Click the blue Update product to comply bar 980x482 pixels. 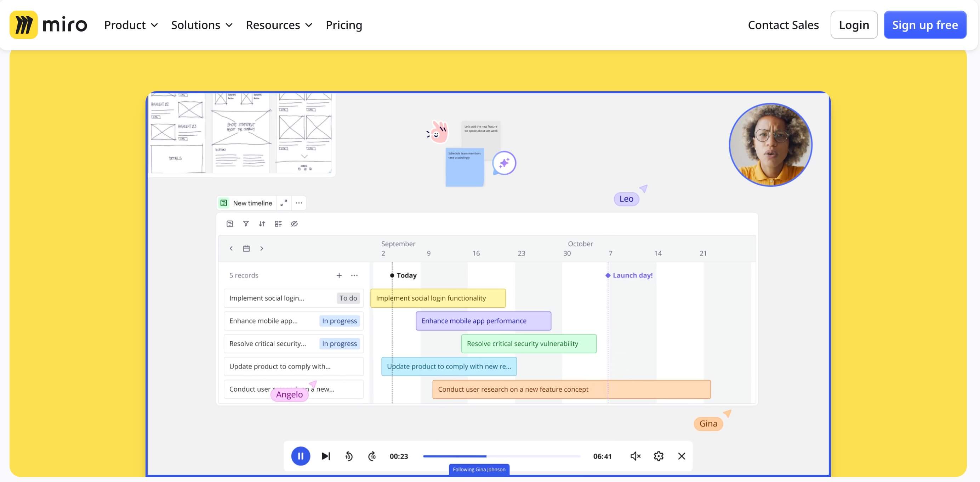click(x=449, y=366)
